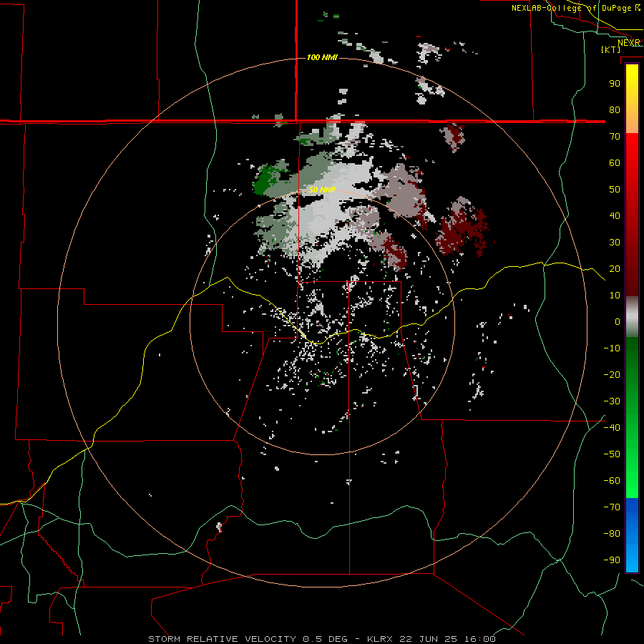644x644 pixels.
Task: Click the 90 value on the velocity scale
Action: 615,84
